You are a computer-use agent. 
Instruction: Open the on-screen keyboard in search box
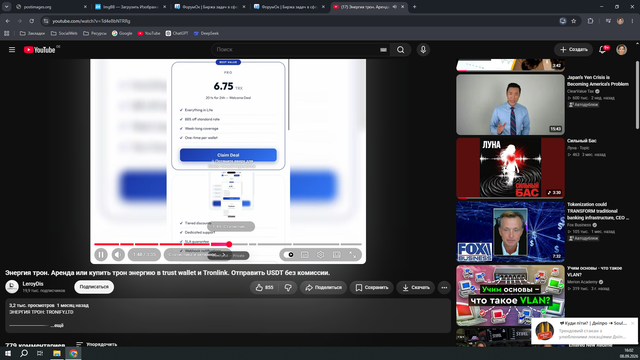coord(383,50)
